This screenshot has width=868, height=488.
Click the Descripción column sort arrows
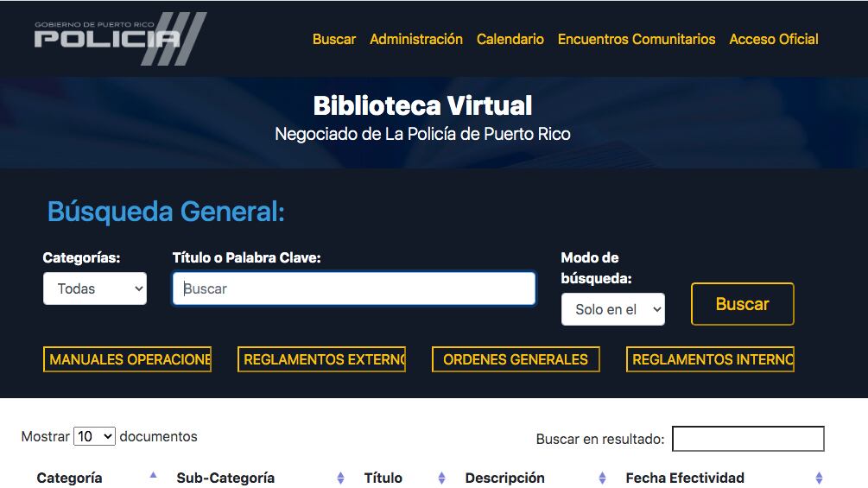pos(602,478)
